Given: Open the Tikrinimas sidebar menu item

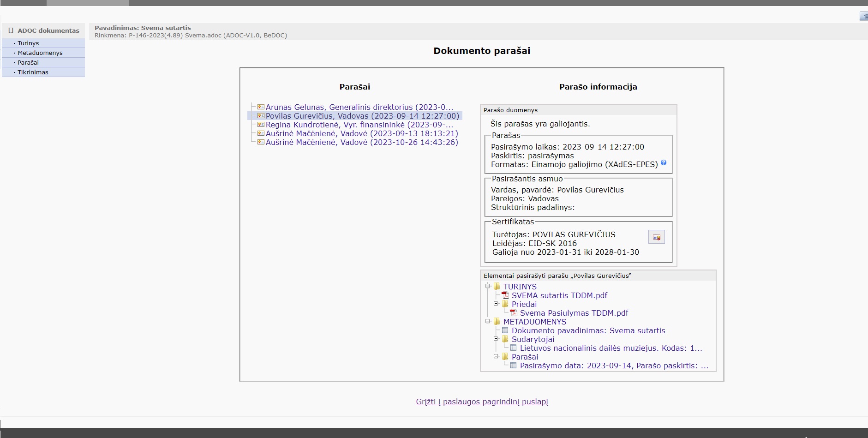Looking at the screenshot, I should [x=33, y=72].
